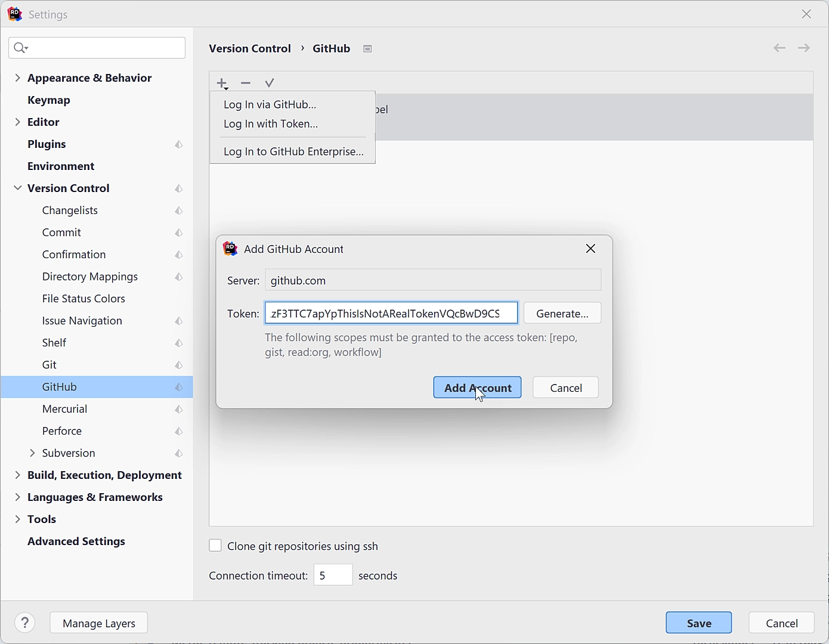This screenshot has height=644, width=829.
Task: Choose Log In with Token...
Action: [293, 124]
